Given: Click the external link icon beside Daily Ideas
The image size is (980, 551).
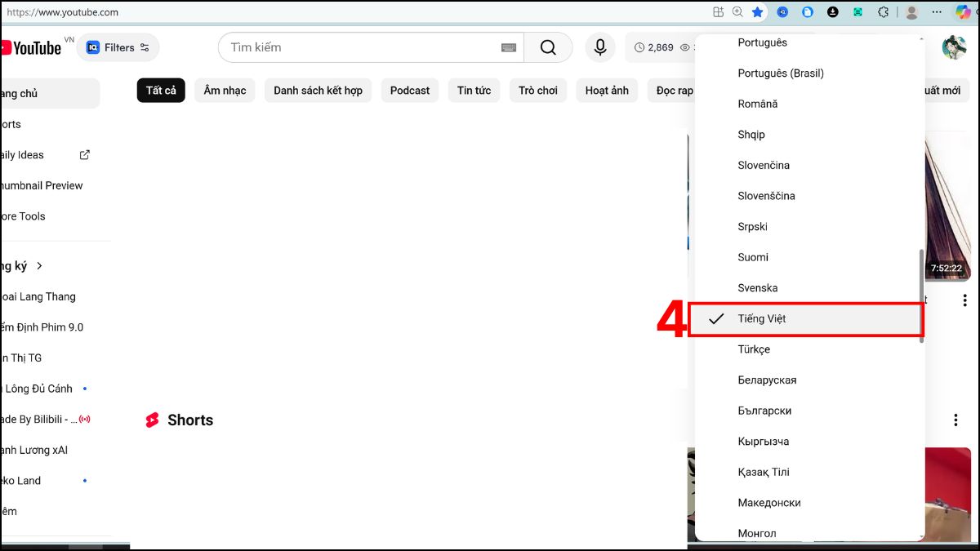Looking at the screenshot, I should coord(85,154).
